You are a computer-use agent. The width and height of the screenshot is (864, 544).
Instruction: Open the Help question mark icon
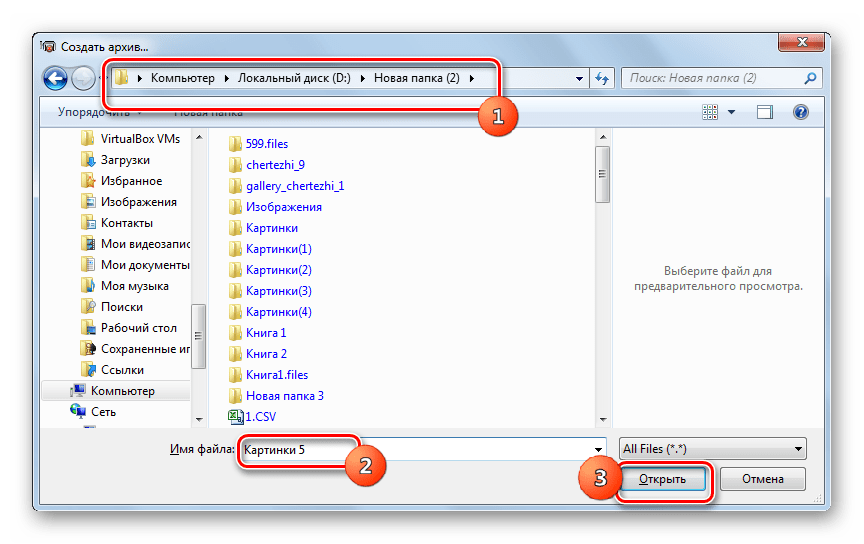[x=801, y=112]
